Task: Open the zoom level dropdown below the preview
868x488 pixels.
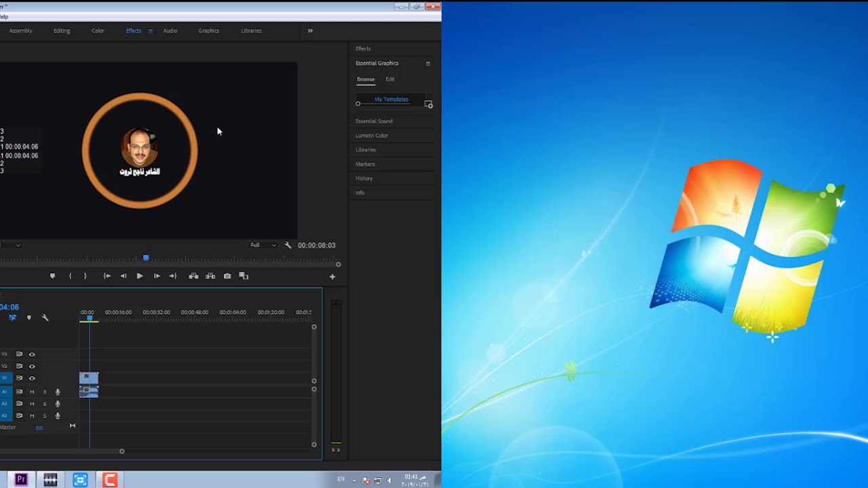Action: (x=10, y=245)
